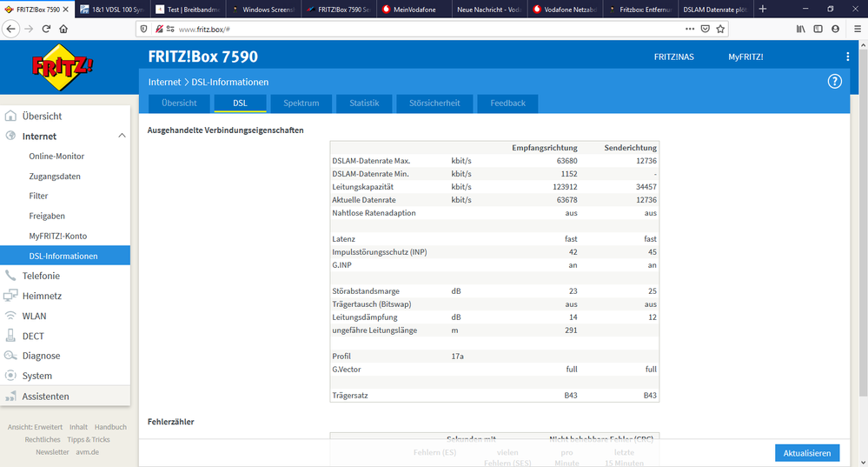Screen dimensions: 868x467
Task: Open the Rechtliches footer link
Action: [x=43, y=439]
